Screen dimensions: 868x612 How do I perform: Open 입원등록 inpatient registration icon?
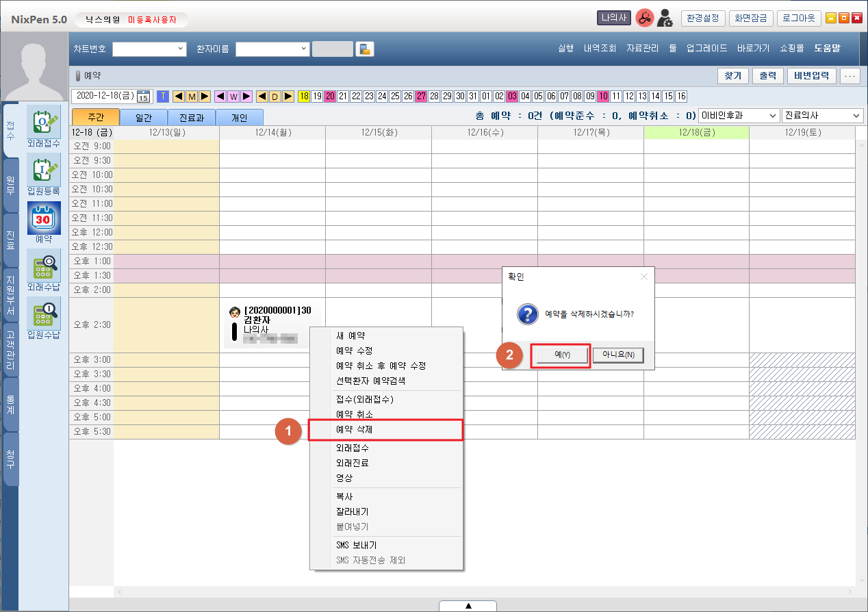click(43, 170)
